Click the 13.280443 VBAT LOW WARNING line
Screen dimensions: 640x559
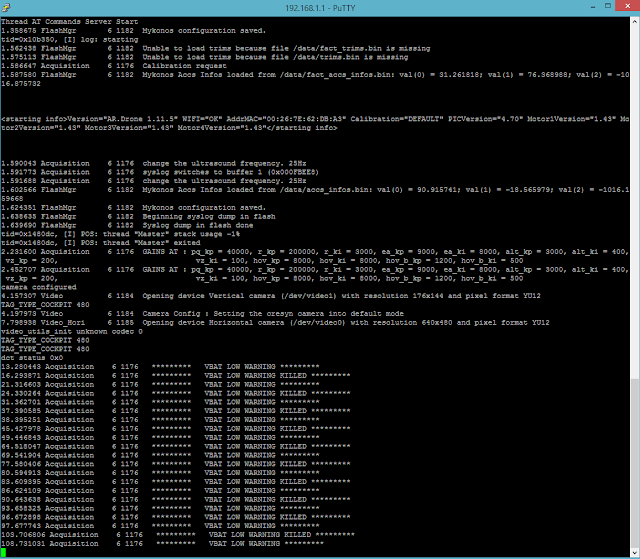(160, 367)
